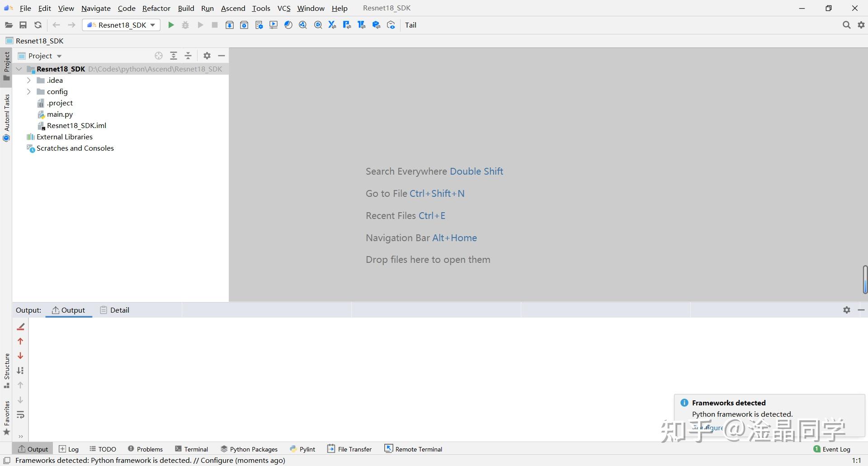This screenshot has height=466, width=868.
Task: Open the Output panel settings gear
Action: click(846, 310)
